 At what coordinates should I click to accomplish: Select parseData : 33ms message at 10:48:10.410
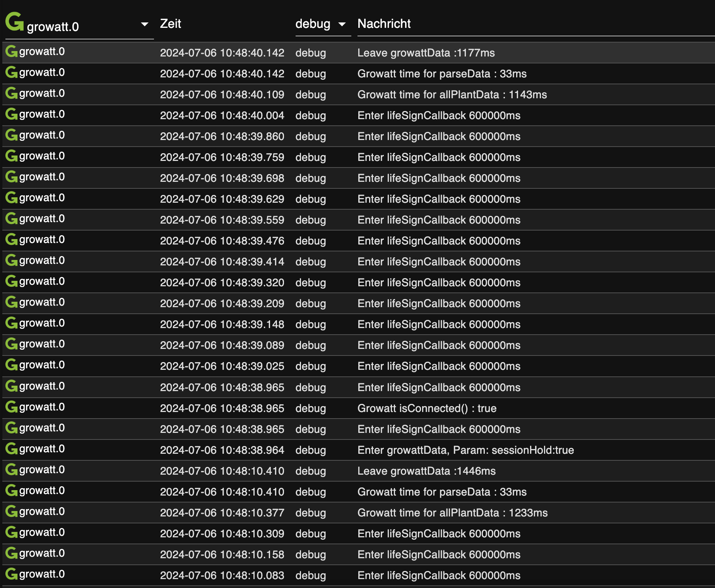pyautogui.click(x=442, y=492)
